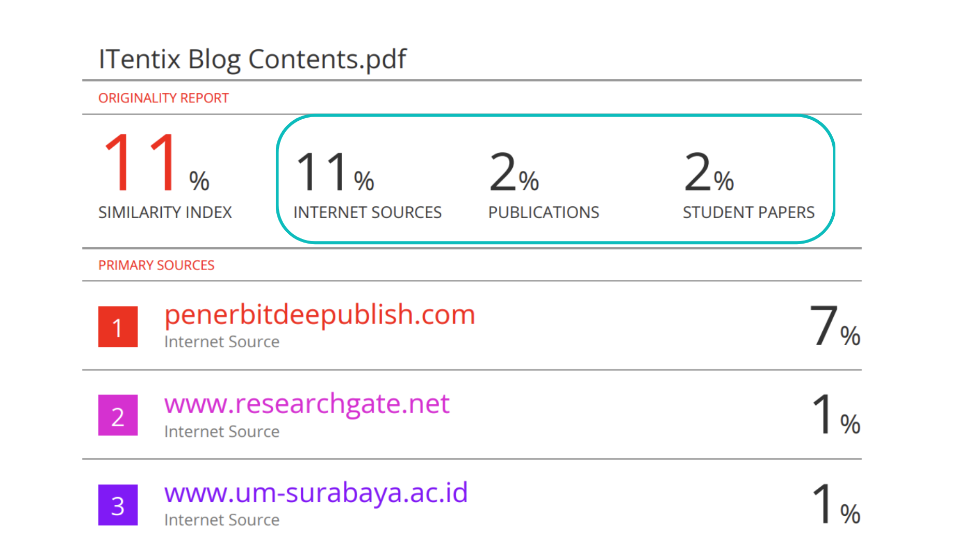Image resolution: width=980 pixels, height=551 pixels.
Task: Click the 2% value above STUDENT PAPERS
Action: click(708, 172)
